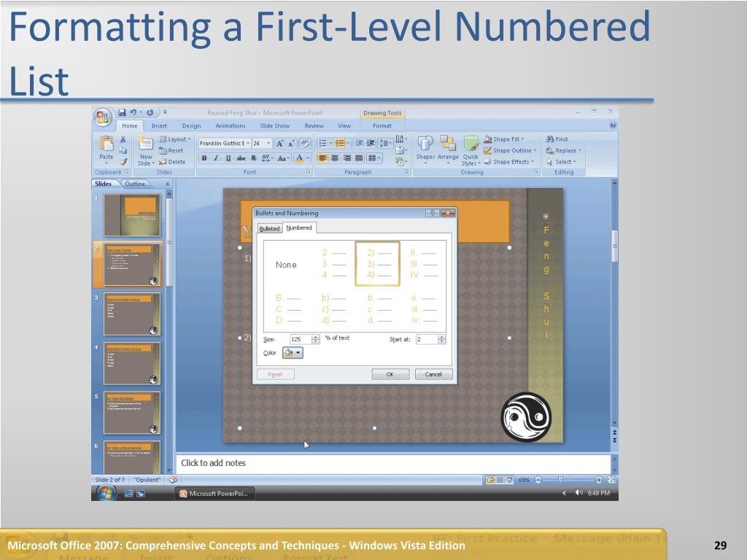Click the Office Button orb
The image size is (747, 560).
pos(102,117)
